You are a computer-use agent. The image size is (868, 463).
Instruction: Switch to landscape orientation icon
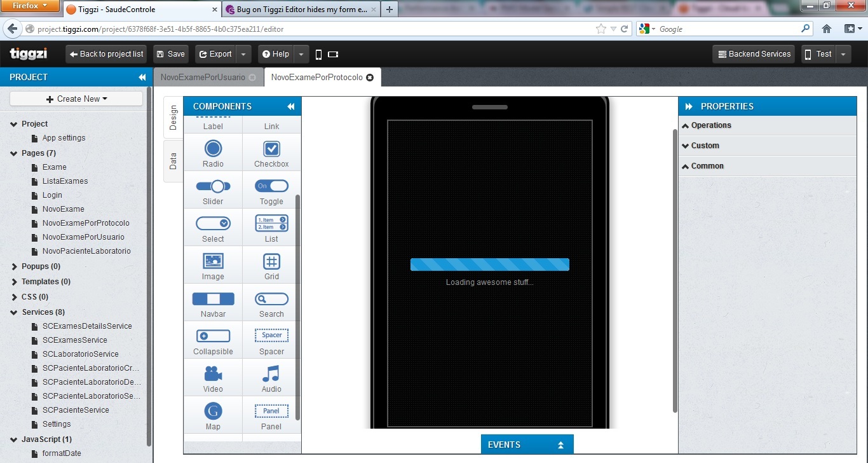[333, 55]
